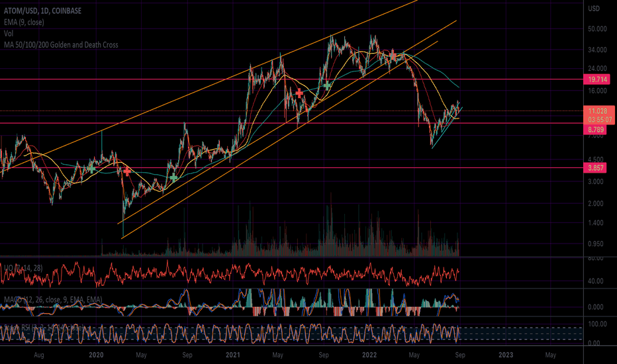The image size is (617, 364).
Task: Click the 24.000 tick on price axis
Action: pos(597,68)
